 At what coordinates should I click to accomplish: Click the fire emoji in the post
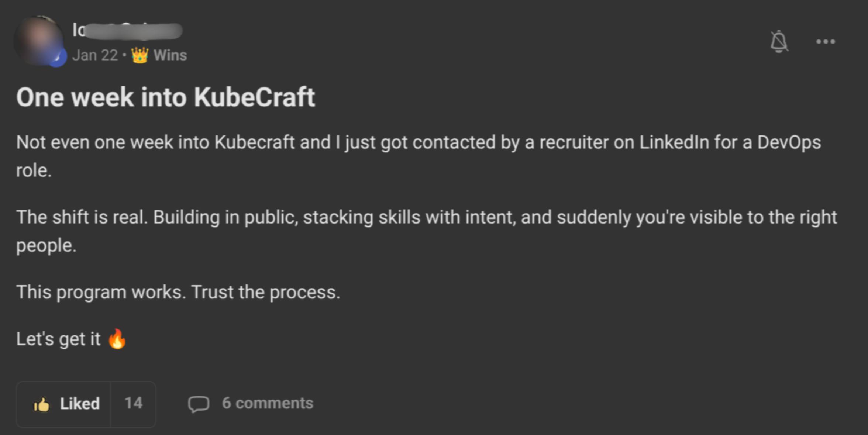[x=117, y=339]
